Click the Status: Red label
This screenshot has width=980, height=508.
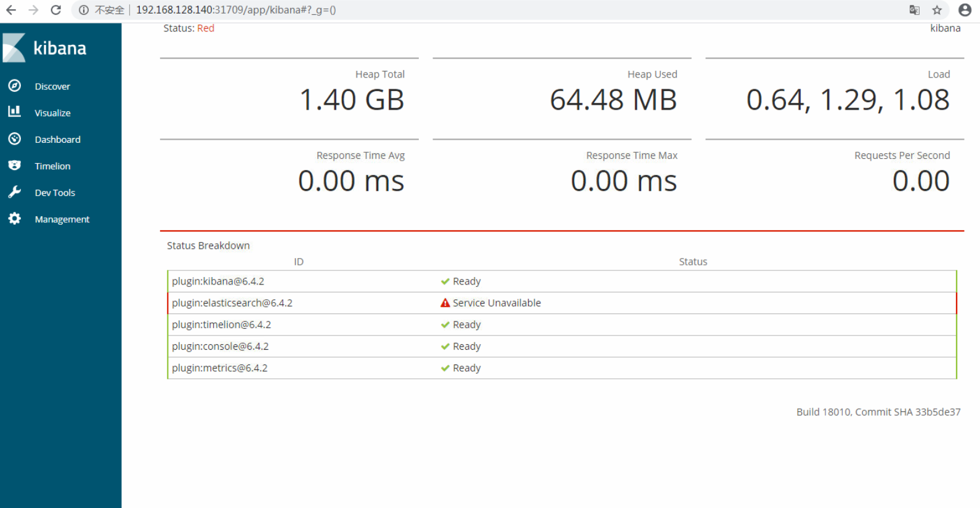click(188, 28)
